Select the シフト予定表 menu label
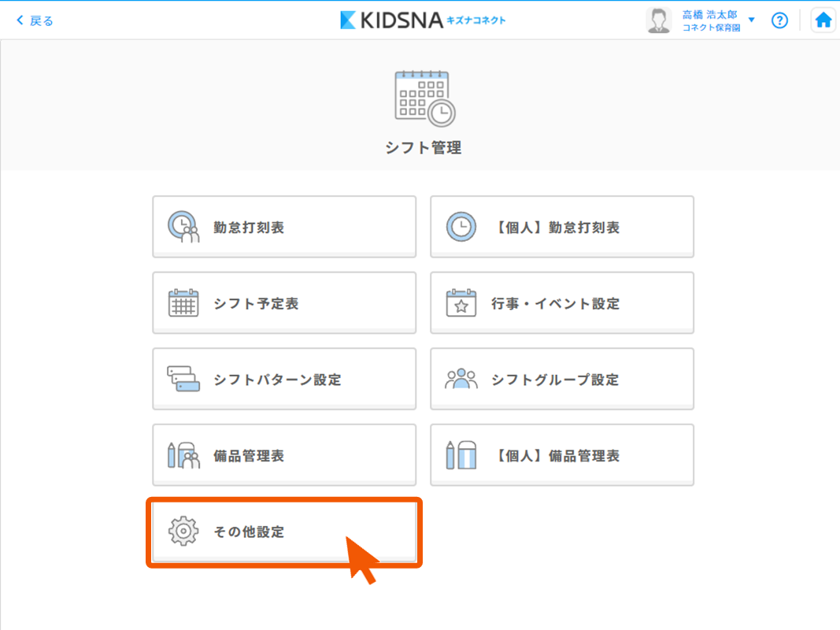840x630 pixels. [x=256, y=304]
